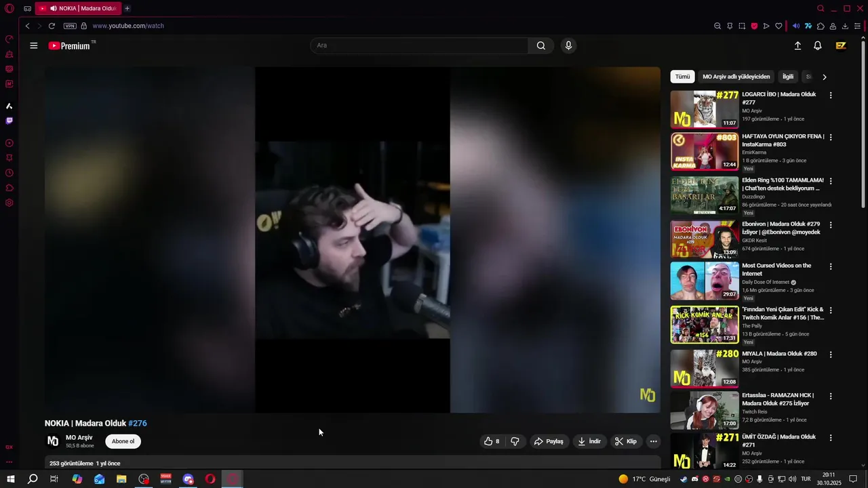Open the YouTube notifications bell

818,45
